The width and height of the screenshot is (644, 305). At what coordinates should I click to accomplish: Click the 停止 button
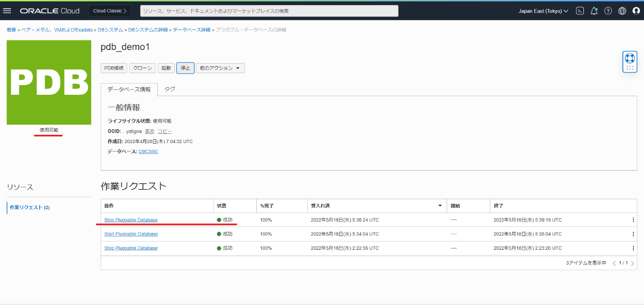click(185, 68)
